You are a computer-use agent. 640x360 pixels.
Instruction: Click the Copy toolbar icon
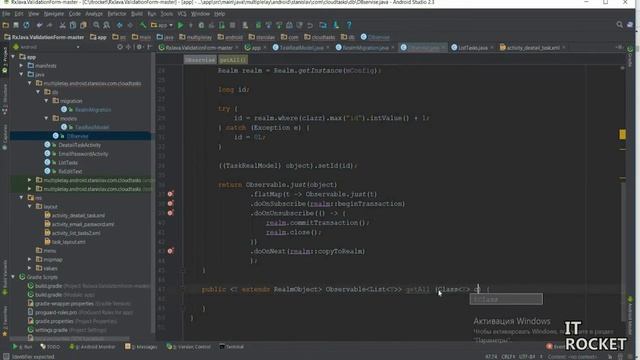(x=73, y=25)
